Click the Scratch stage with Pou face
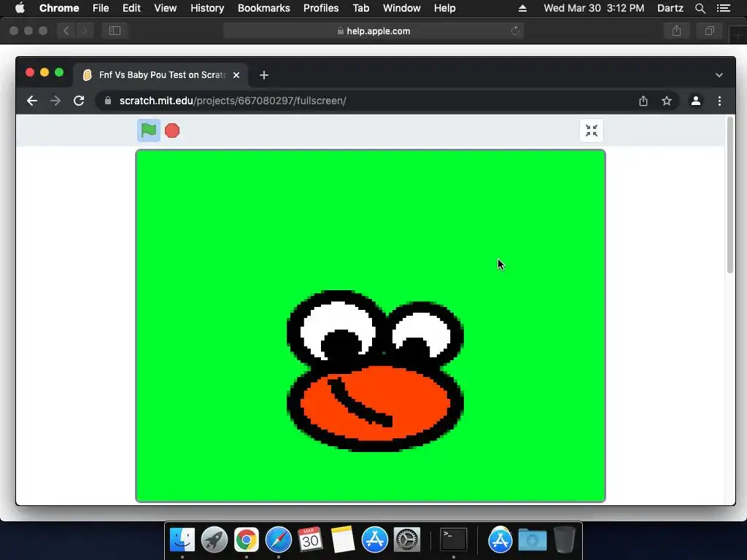Viewport: 747px width, 560px height. [x=371, y=326]
